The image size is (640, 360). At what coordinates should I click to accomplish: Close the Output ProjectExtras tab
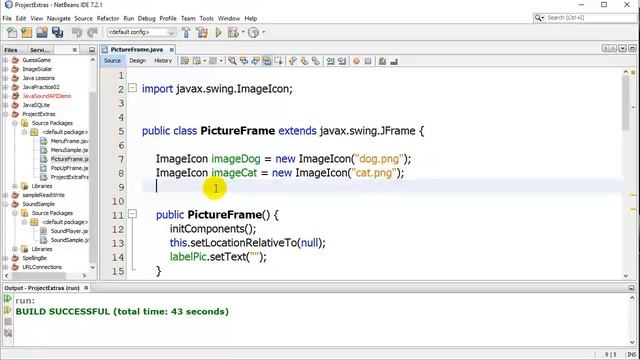[86, 288]
